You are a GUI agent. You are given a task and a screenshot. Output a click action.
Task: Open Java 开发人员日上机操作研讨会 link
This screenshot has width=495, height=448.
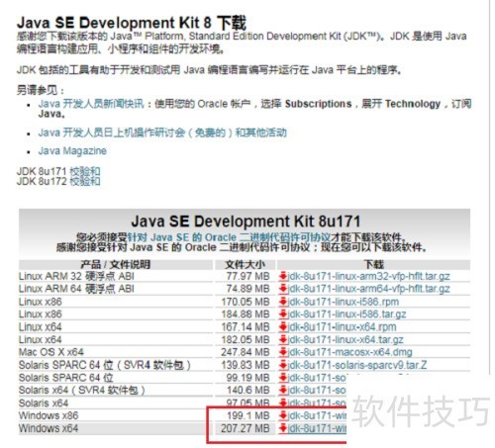[162, 133]
